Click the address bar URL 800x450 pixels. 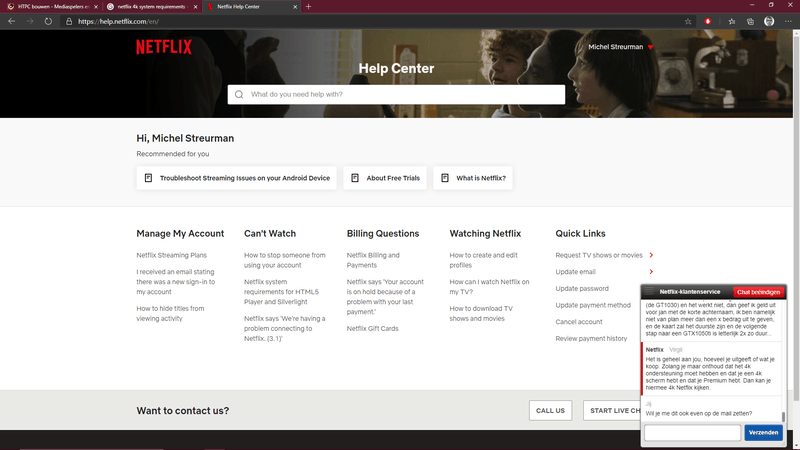pos(118,21)
